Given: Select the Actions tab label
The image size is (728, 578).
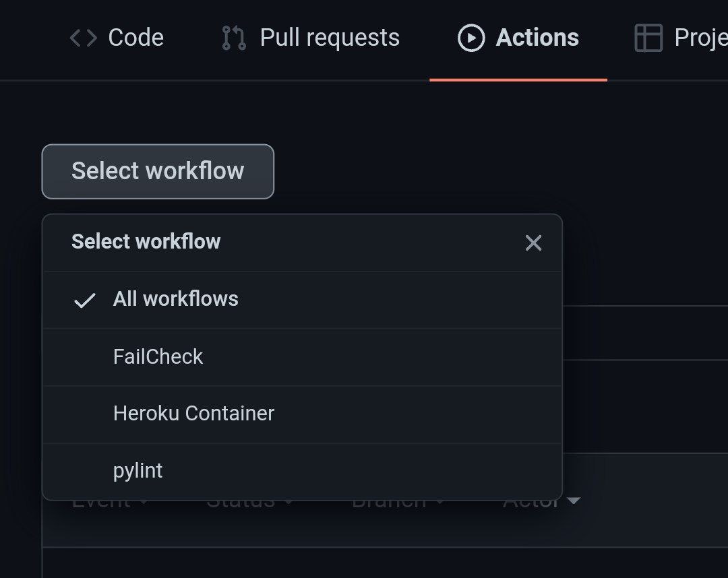Looking at the screenshot, I should click(537, 38).
